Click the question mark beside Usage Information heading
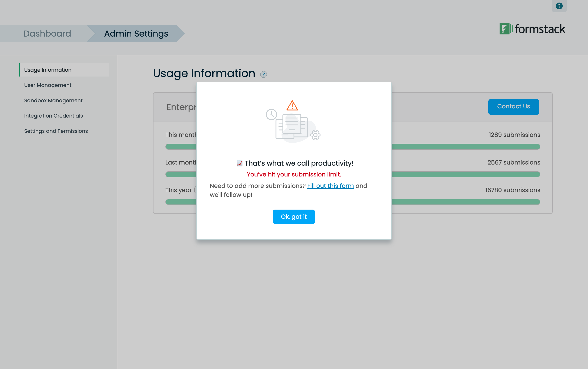Image resolution: width=588 pixels, height=369 pixels. pyautogui.click(x=263, y=74)
